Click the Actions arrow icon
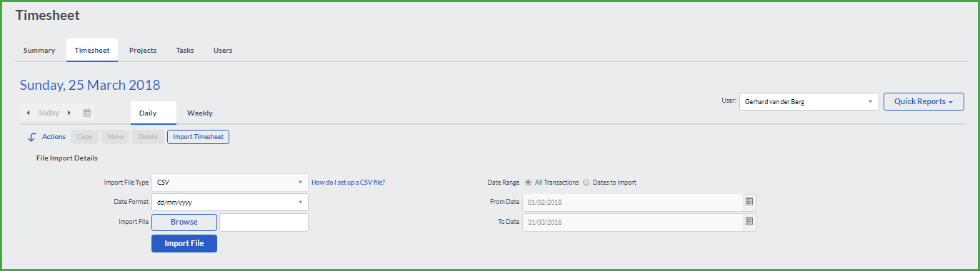The height and width of the screenshot is (271, 980). [x=31, y=137]
